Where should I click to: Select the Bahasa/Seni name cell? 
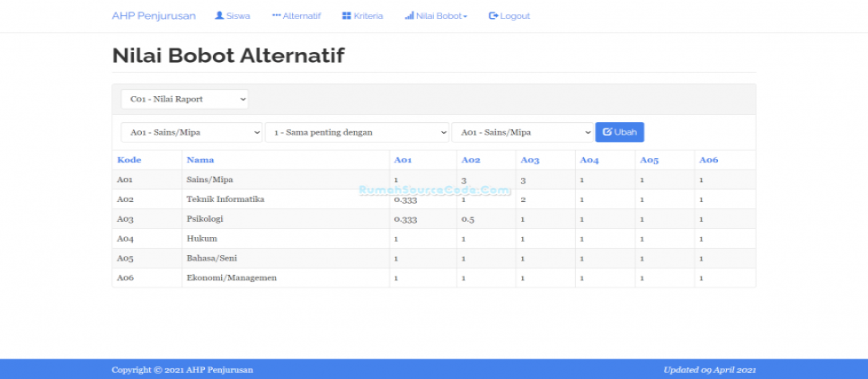coord(286,259)
